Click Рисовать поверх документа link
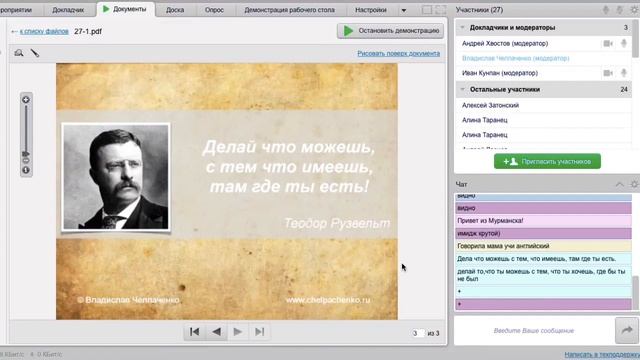640x360 pixels. (398, 53)
